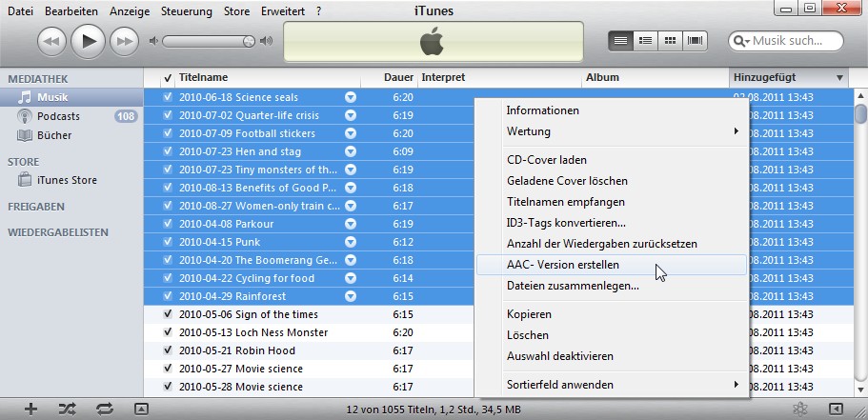Viewport: 868px width, 420px height.
Task: Click the scrollbar down arrow
Action: click(860, 390)
